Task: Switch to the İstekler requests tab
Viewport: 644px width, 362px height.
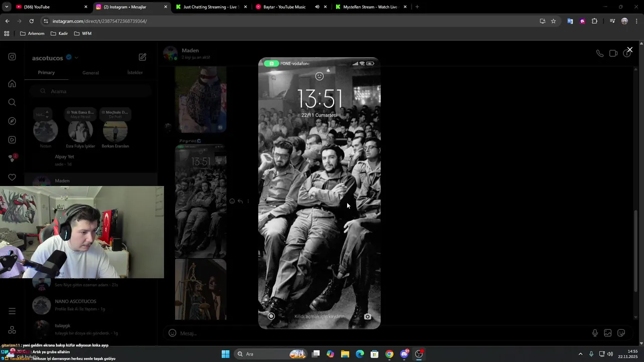Action: pyautogui.click(x=135, y=72)
